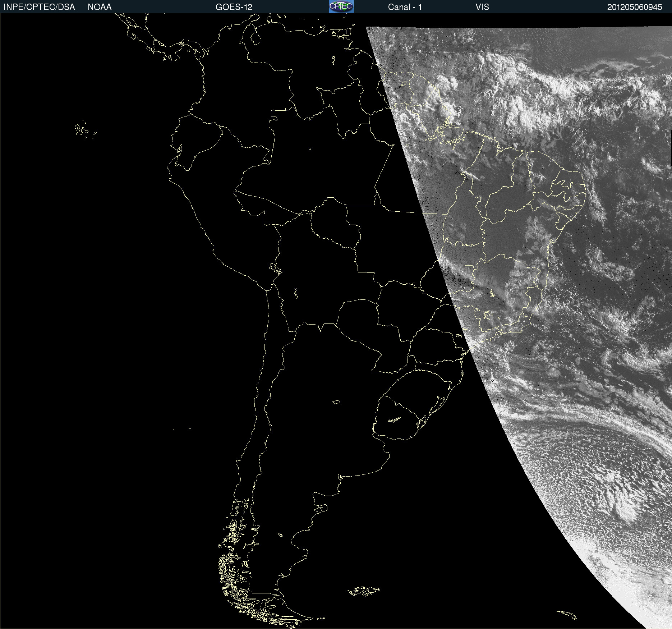
Task: Click the INPE/CPTEC/DSA header label
Action: [x=39, y=7]
